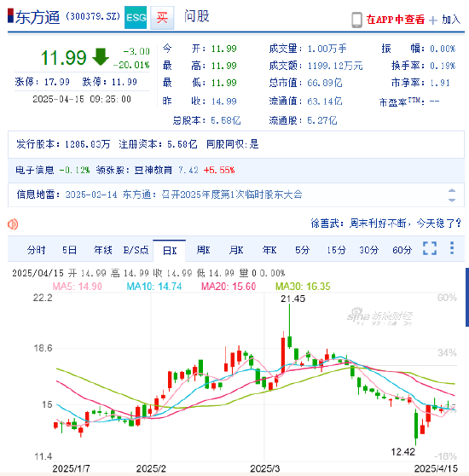Screen dimensions: 469x476
Task: Click the 成交量 1.00万手 value
Action: tap(327, 49)
